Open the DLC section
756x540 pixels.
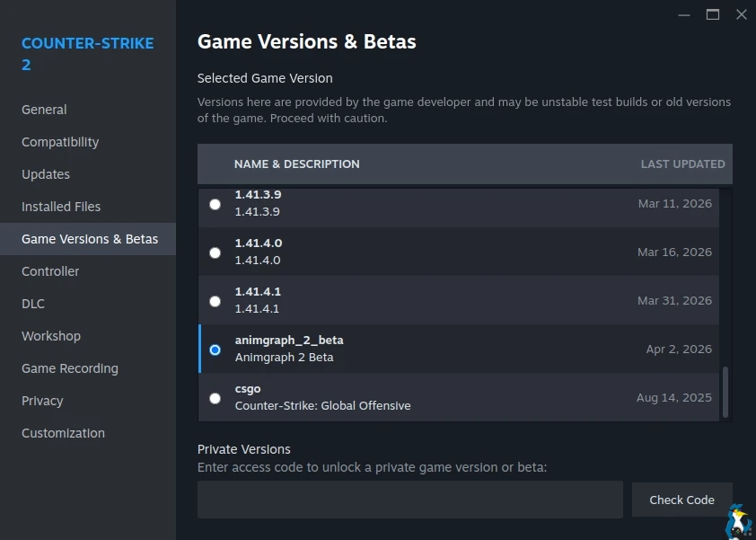(33, 304)
